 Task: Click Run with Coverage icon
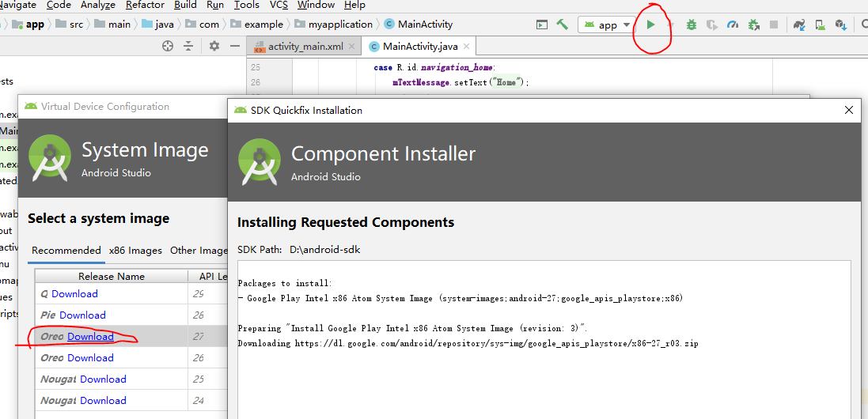point(712,25)
